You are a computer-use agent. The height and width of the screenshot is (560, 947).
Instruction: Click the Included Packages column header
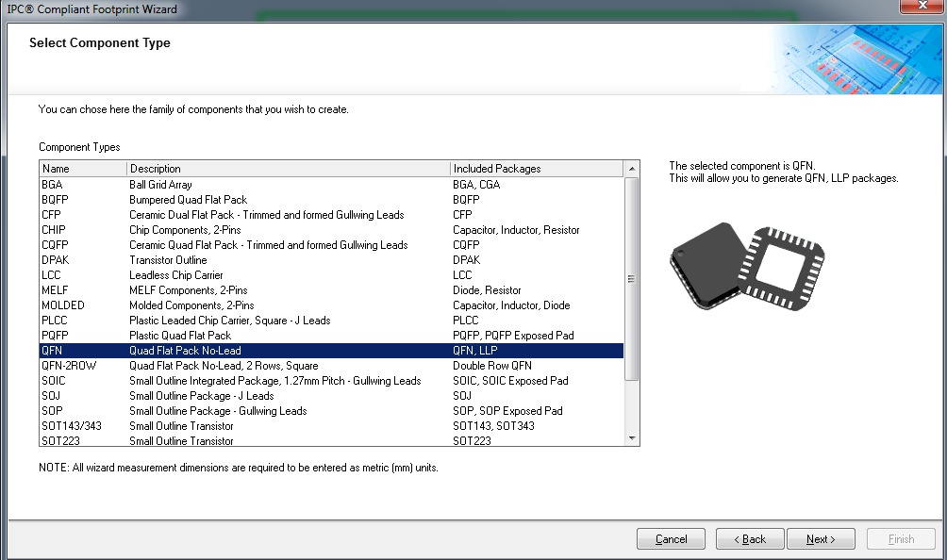pos(536,169)
